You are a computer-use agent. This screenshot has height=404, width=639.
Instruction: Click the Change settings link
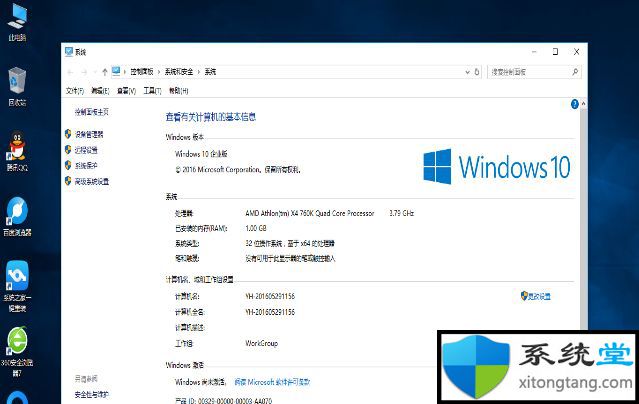coord(539,296)
